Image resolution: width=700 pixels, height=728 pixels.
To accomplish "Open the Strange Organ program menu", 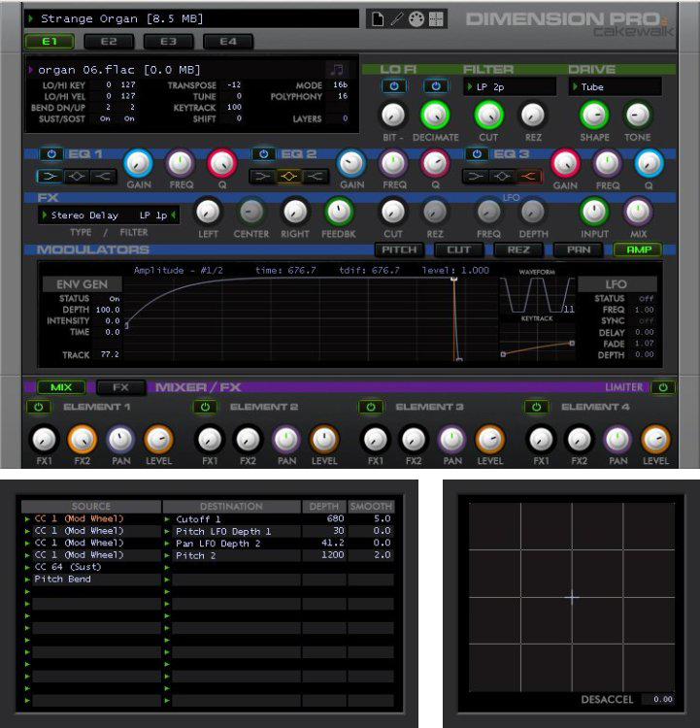I will point(191,19).
